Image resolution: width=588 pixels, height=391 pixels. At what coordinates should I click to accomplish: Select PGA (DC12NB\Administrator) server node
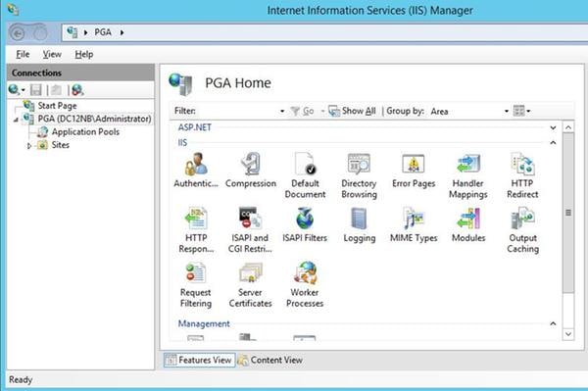coord(94,119)
